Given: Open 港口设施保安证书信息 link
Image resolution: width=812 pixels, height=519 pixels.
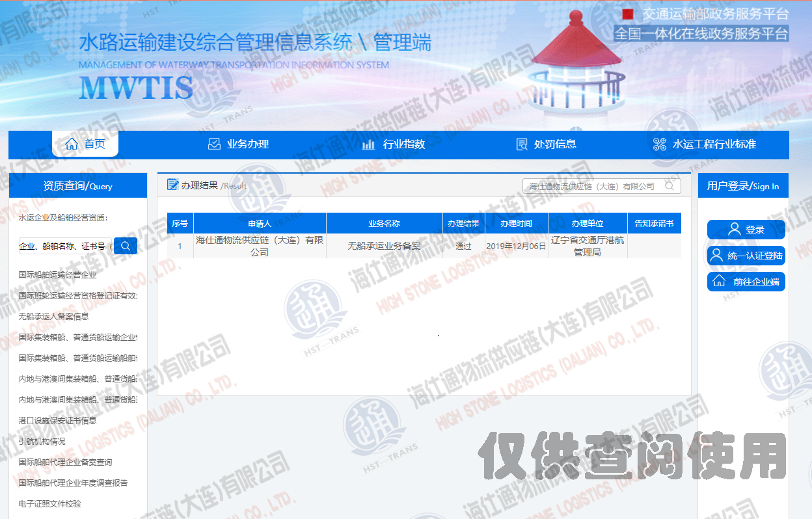Looking at the screenshot, I should (x=57, y=421).
